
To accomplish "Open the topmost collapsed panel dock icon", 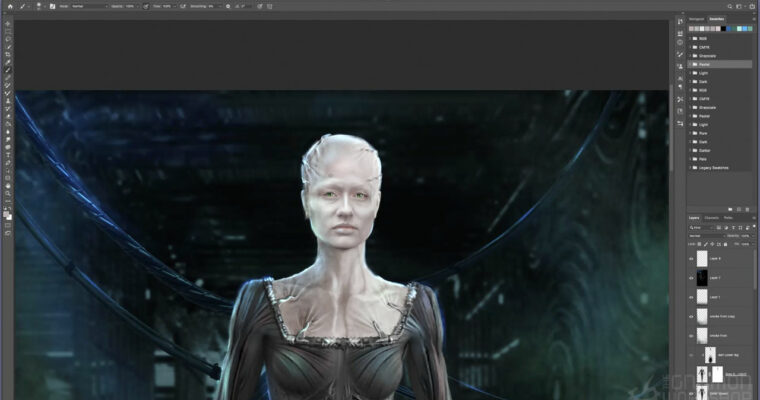I will 680,22.
